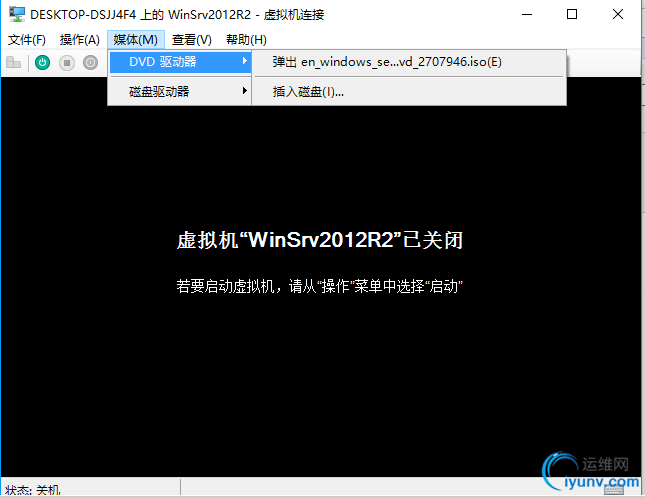Click the instruction text about 操作 menu
This screenshot has width=645, height=498.
click(320, 286)
